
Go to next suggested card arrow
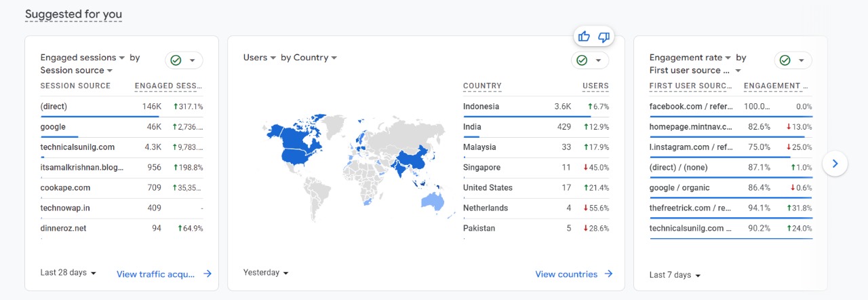pyautogui.click(x=835, y=164)
